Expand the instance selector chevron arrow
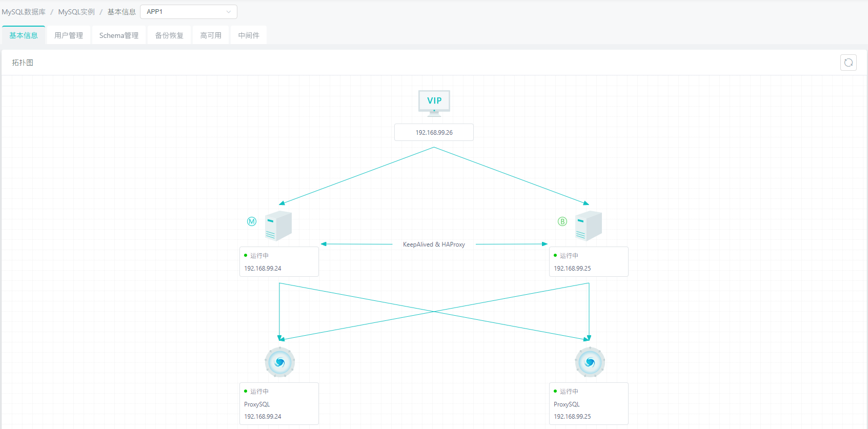The height and width of the screenshot is (429, 868). [229, 12]
